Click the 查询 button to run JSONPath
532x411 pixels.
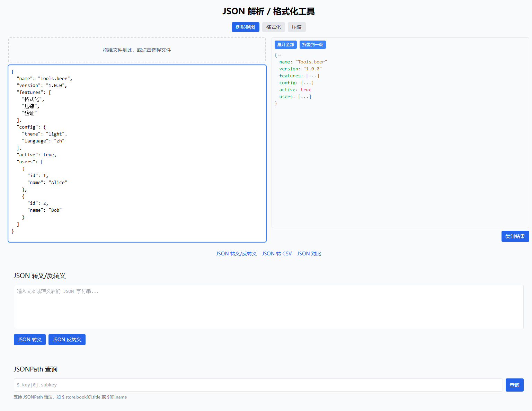point(514,385)
